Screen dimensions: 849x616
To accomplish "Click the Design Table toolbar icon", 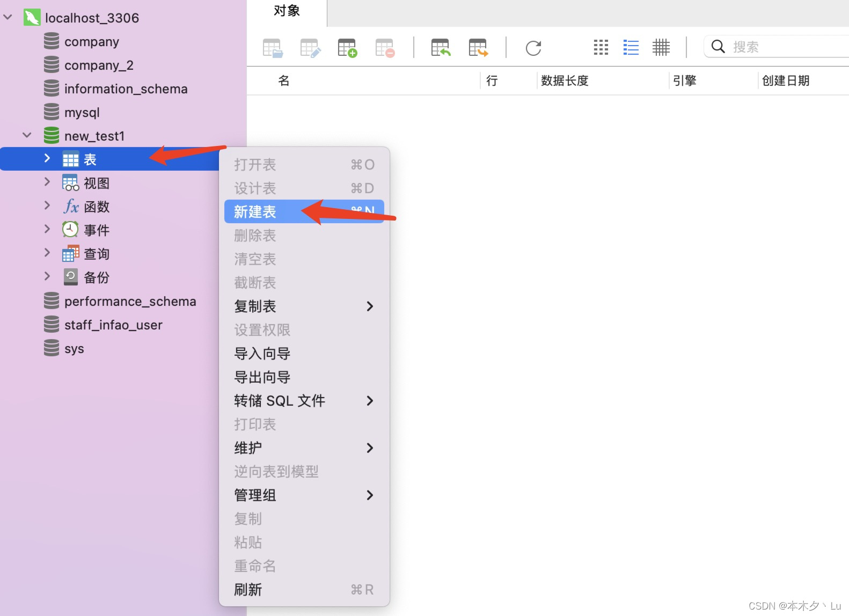I will (310, 48).
